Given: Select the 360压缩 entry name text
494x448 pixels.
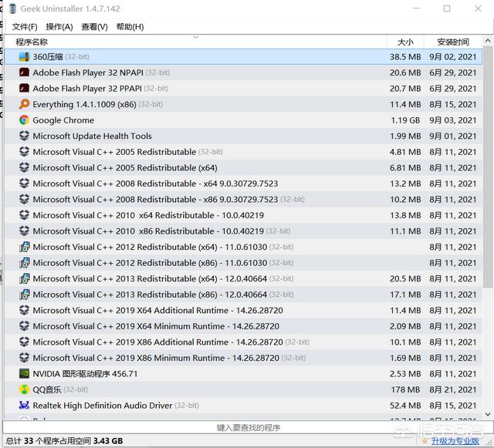Looking at the screenshot, I should pyautogui.click(x=48, y=57).
